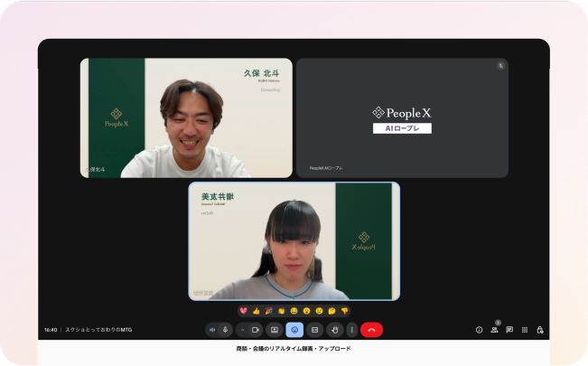Screen dimensions: 588x366
Task: Send the red heart reaction
Action: pos(243,311)
